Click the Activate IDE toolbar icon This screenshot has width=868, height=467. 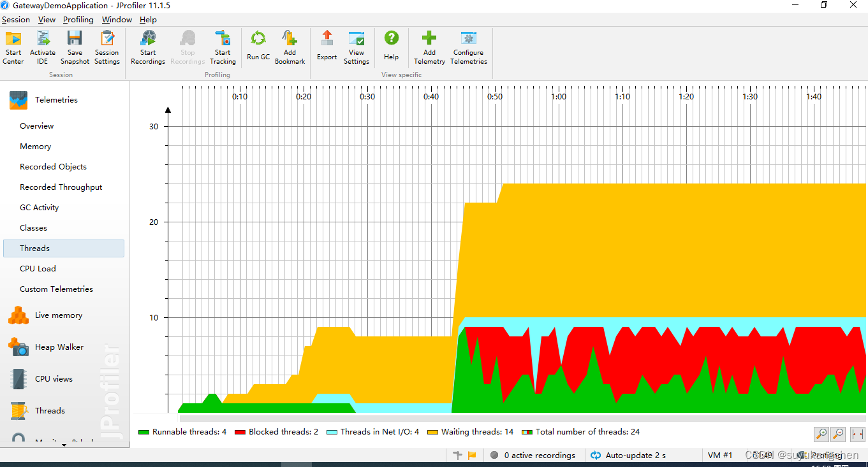[43, 48]
